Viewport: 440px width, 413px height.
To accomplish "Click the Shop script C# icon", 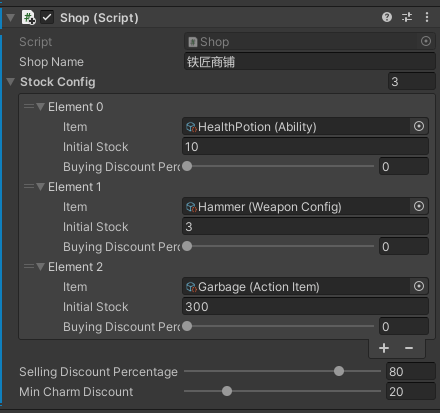I will [x=28, y=17].
